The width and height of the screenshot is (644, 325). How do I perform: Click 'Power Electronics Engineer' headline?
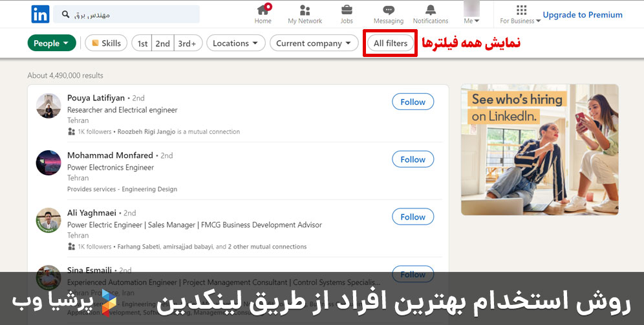111,168
